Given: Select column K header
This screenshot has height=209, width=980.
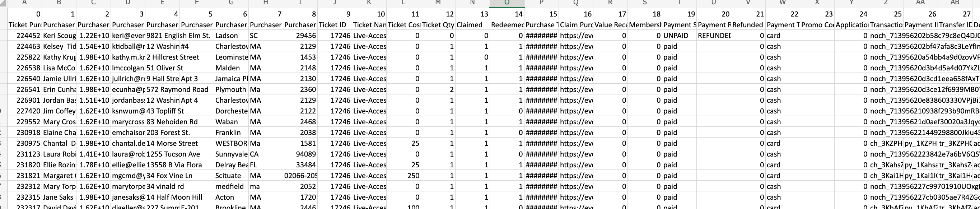Looking at the screenshot, I should tap(369, 3).
